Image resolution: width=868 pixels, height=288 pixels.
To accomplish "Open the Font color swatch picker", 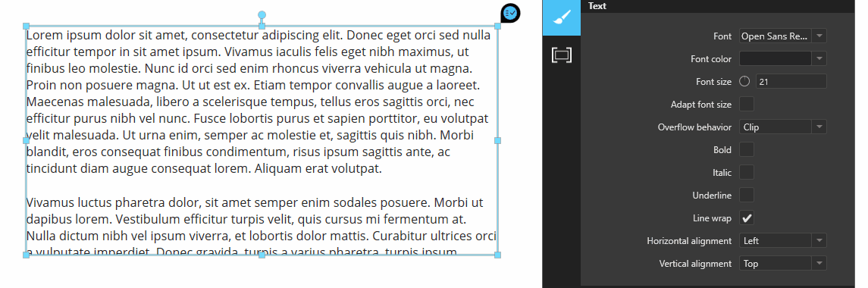I will pyautogui.click(x=783, y=58).
